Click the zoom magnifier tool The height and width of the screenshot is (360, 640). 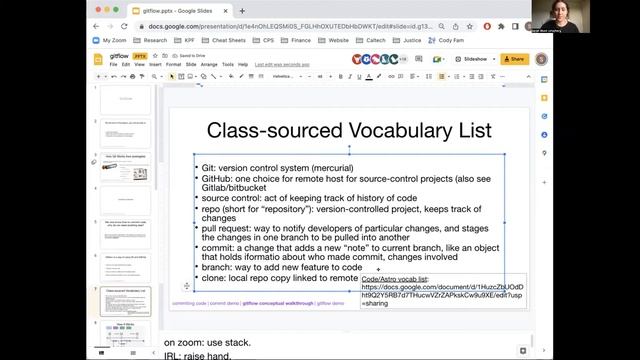pos(154,76)
